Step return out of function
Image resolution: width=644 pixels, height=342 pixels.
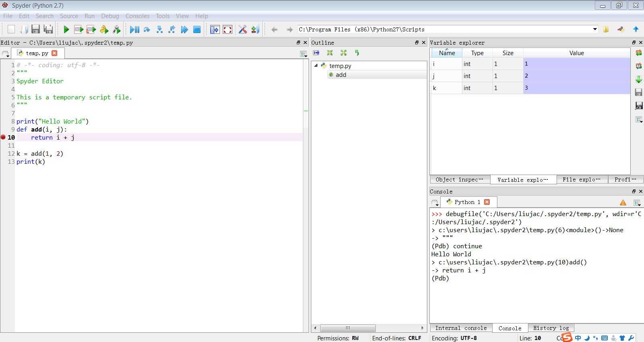[x=172, y=29]
